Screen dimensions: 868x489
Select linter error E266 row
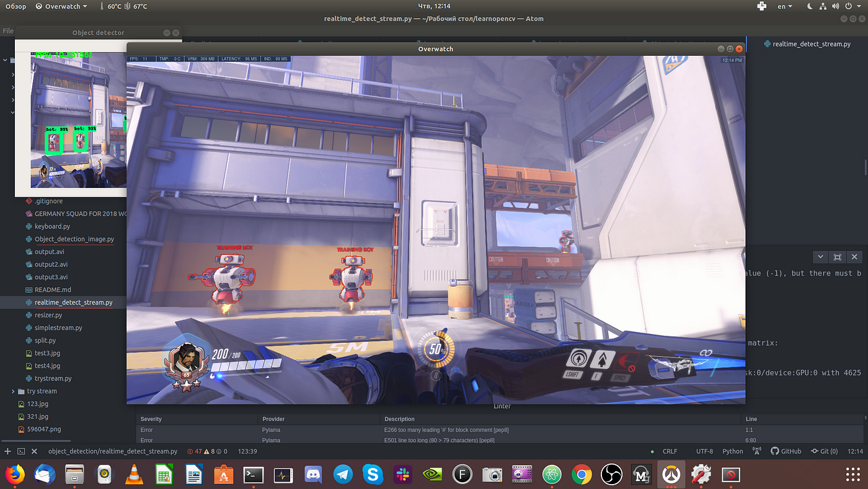501,430
